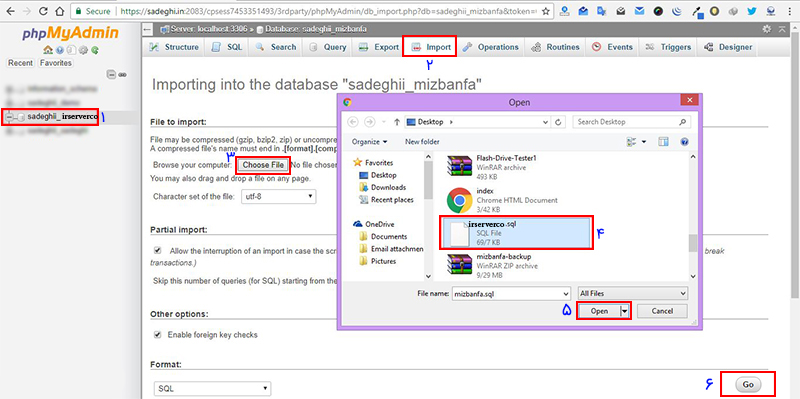This screenshot has height=399, width=800.
Task: Click Go button to start import
Action: pyautogui.click(x=748, y=384)
